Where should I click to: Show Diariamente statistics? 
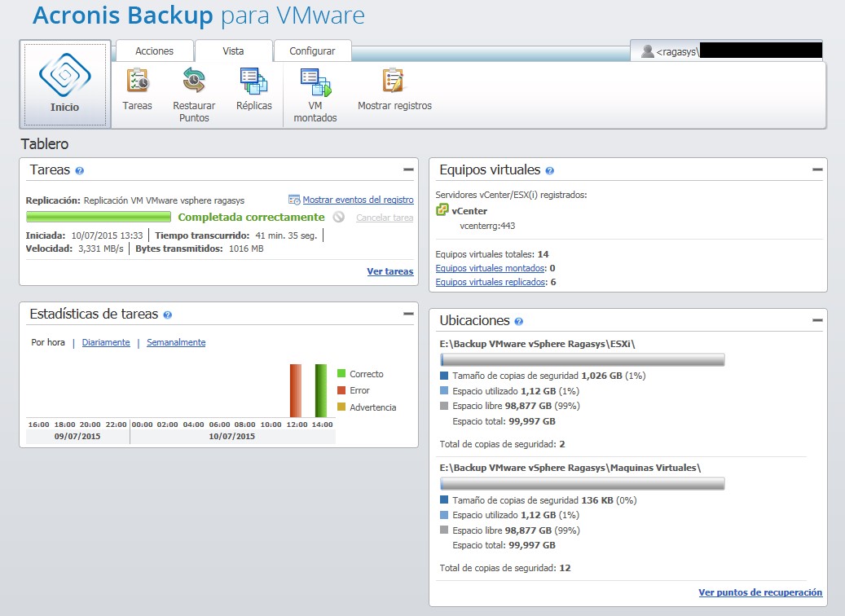pyautogui.click(x=106, y=342)
